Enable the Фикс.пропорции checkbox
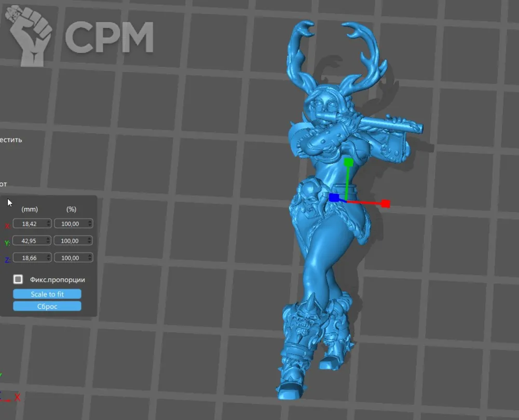 click(x=18, y=279)
